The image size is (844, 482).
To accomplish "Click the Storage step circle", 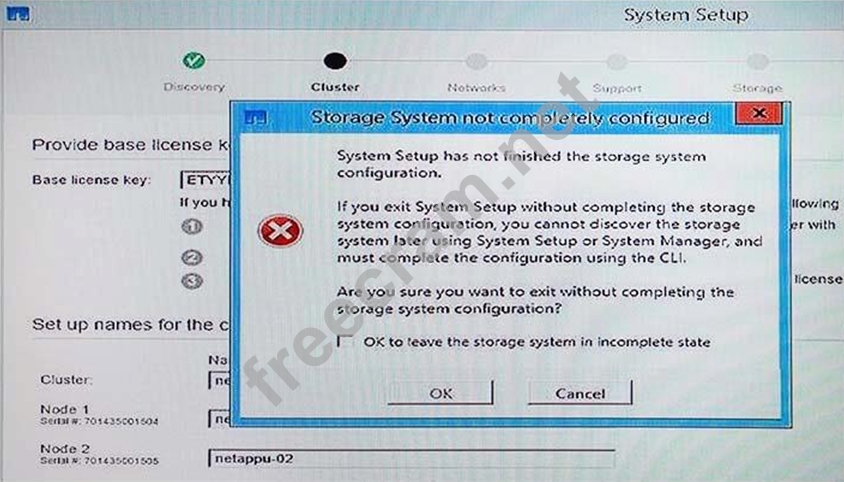I will click(757, 61).
